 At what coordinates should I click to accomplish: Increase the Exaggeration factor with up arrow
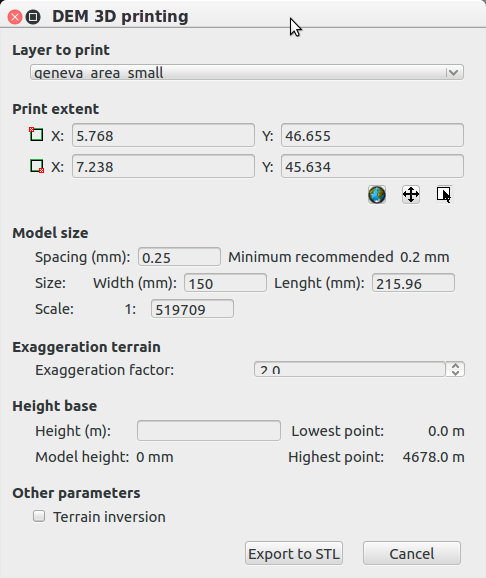455,366
